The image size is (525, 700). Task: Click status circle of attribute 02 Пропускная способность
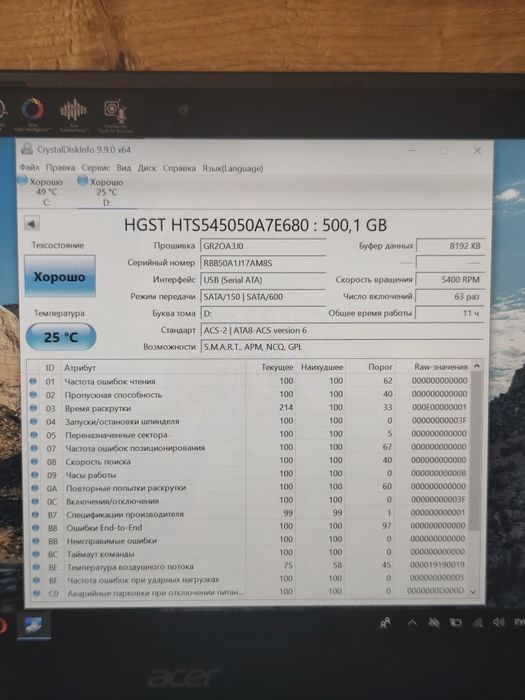[33, 395]
